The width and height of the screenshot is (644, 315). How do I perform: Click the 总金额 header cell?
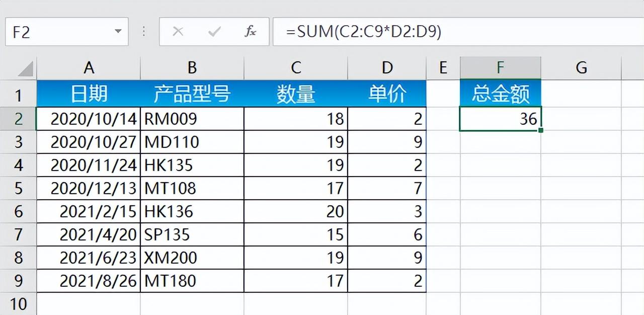501,93
